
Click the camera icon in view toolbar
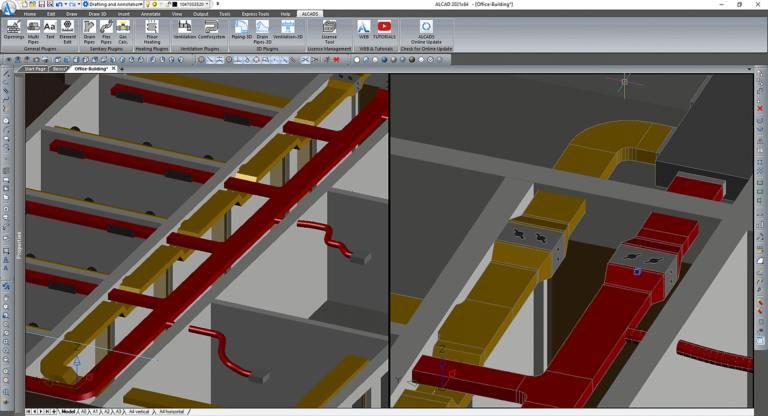(x=36, y=60)
